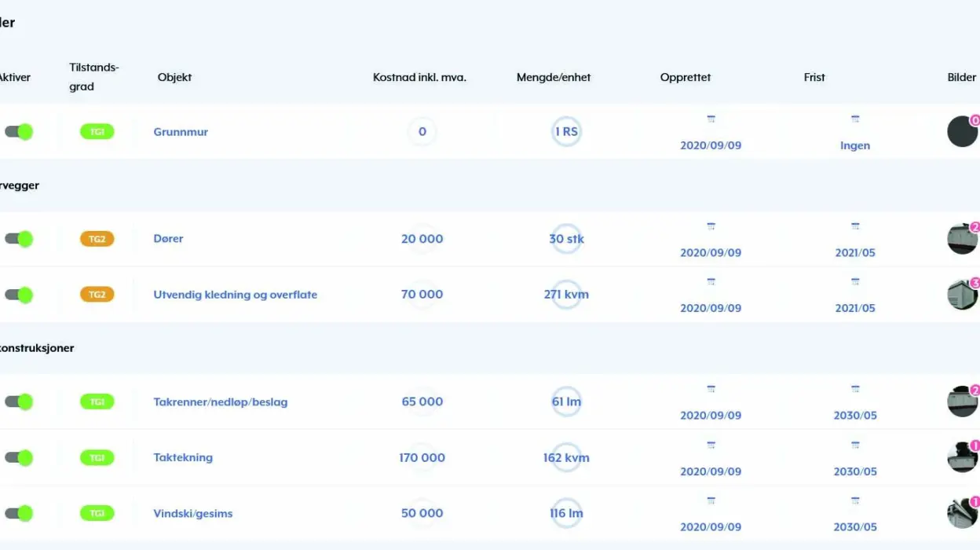Edit the Dører quantity 30 stk
The width and height of the screenshot is (980, 550).
566,239
